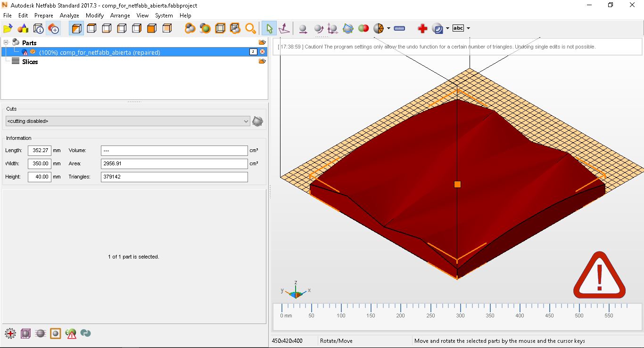This screenshot has height=348, width=644.
Task: Click the Triangles field showing 379142
Action: point(174,177)
